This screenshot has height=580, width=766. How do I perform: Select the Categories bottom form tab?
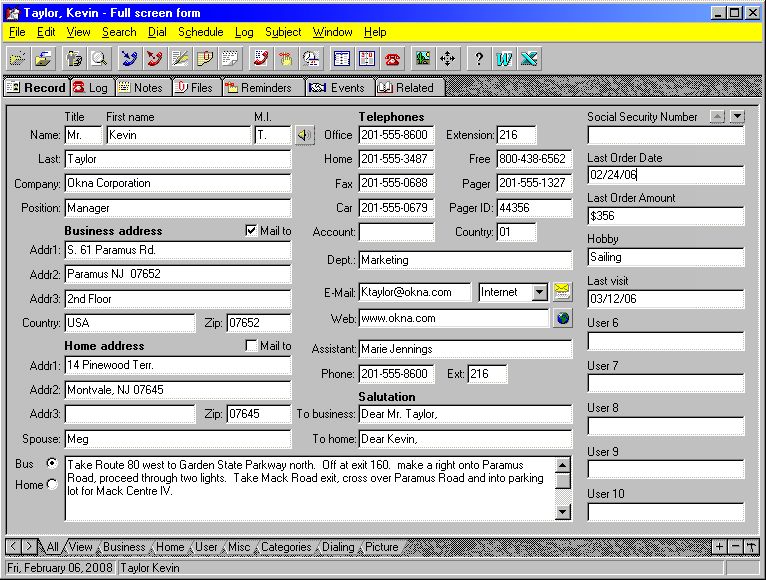[286, 547]
